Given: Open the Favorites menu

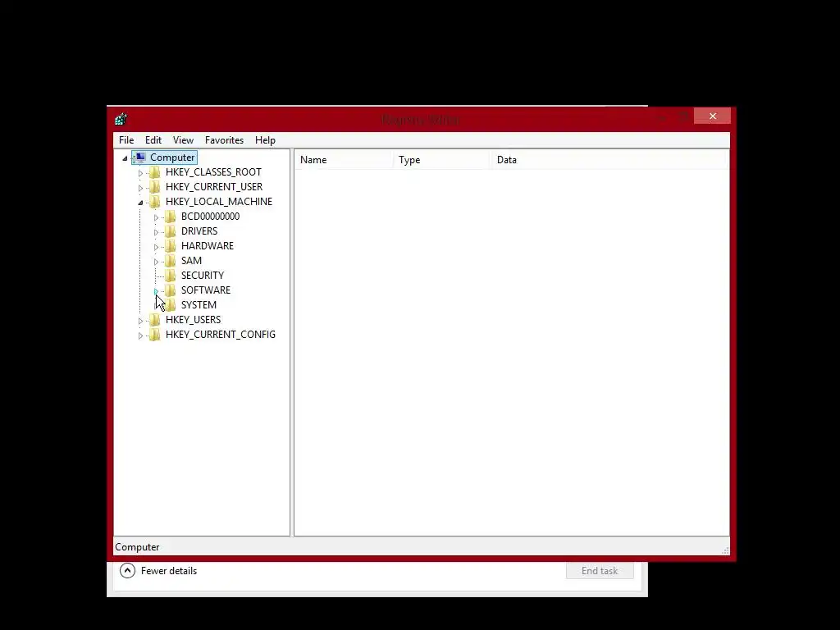Looking at the screenshot, I should (x=224, y=139).
